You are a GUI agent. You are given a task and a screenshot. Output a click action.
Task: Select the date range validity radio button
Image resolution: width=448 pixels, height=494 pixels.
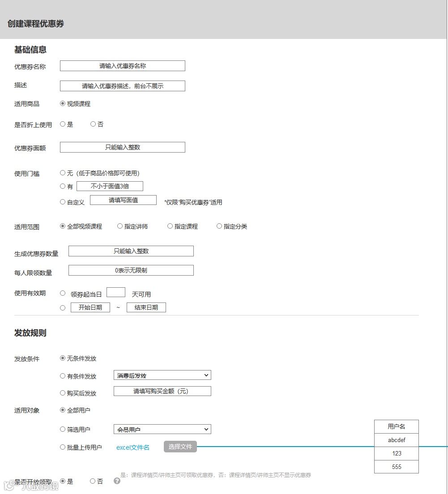point(62,308)
